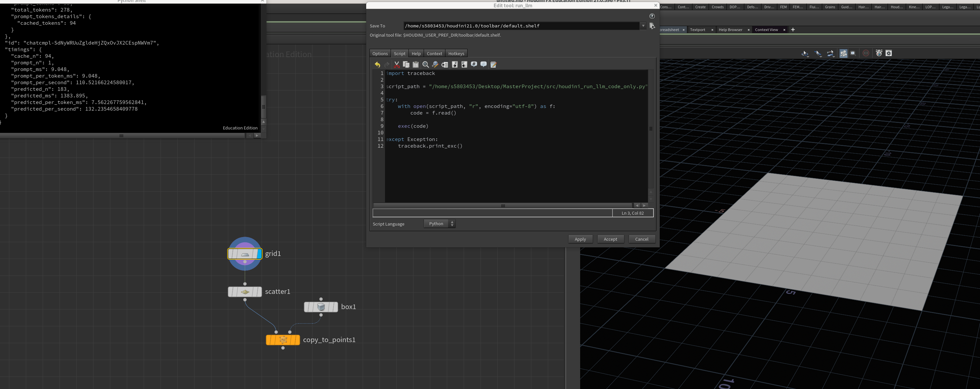Copy selection in the script editor toolbar
The image size is (980, 389).
(406, 65)
